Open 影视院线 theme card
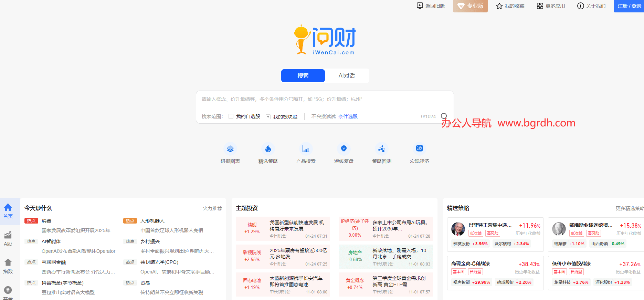 pos(283,257)
